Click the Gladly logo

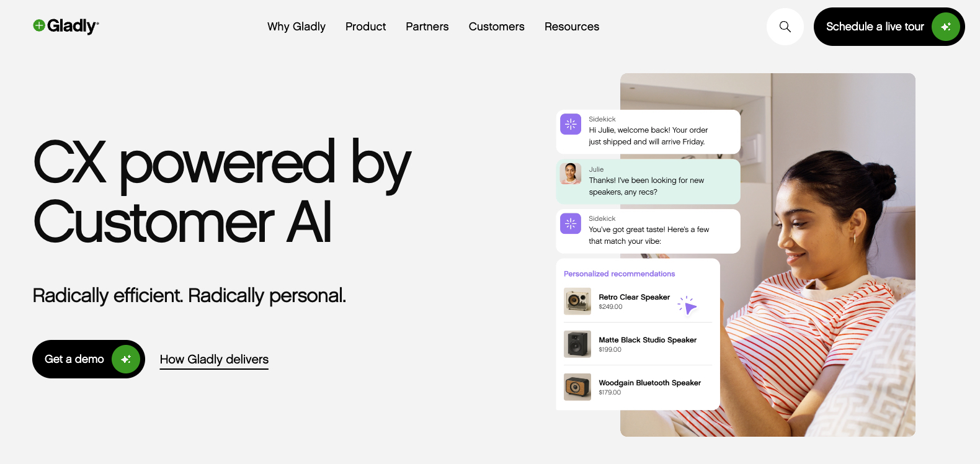coord(66,26)
